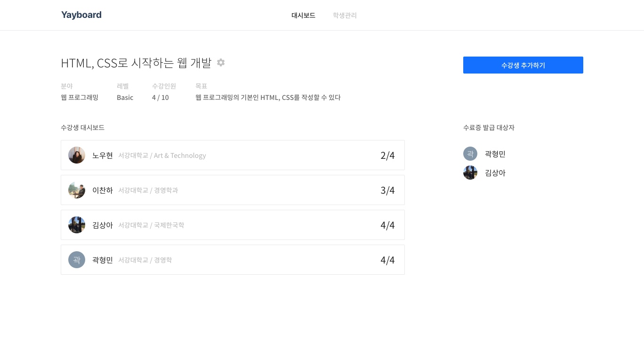
Task: Click 서강대학교 / 경영학과 text
Action: [148, 190]
